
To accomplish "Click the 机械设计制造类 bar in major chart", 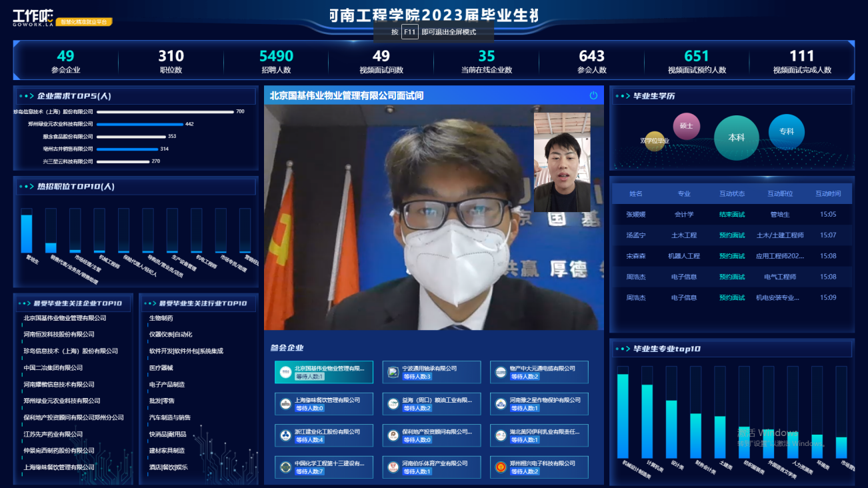I will (623, 416).
